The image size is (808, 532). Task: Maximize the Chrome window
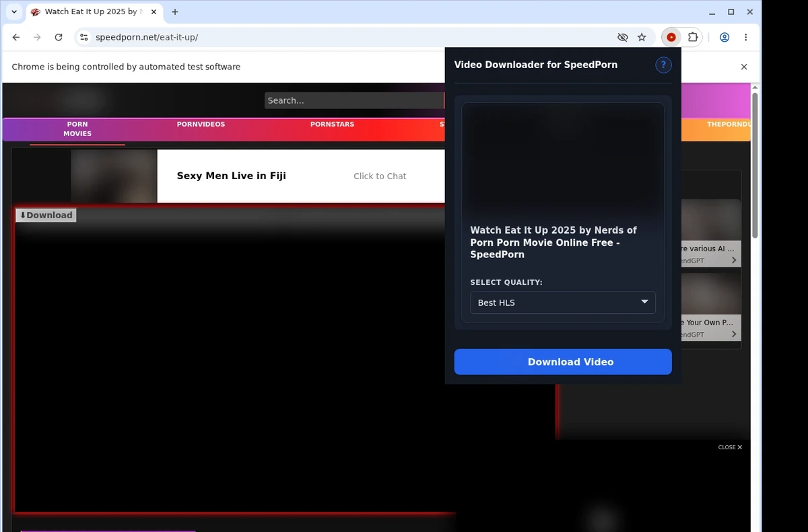pyautogui.click(x=731, y=12)
